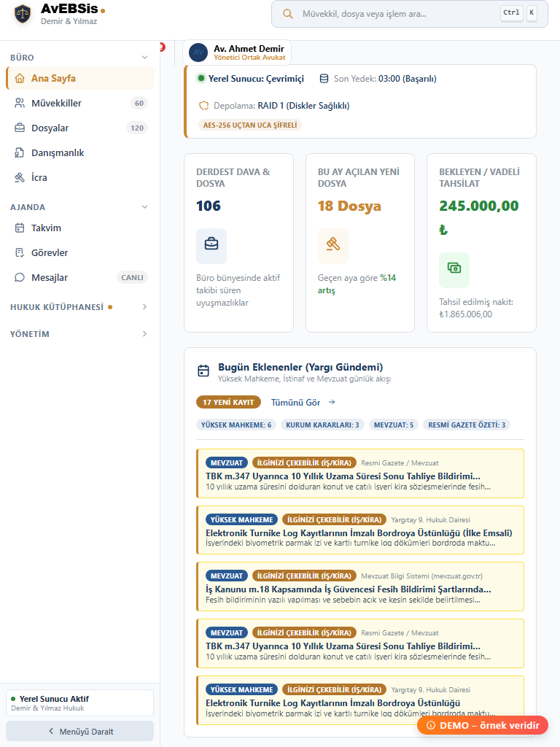
Task: Click the red notification badge
Action: pos(163,47)
